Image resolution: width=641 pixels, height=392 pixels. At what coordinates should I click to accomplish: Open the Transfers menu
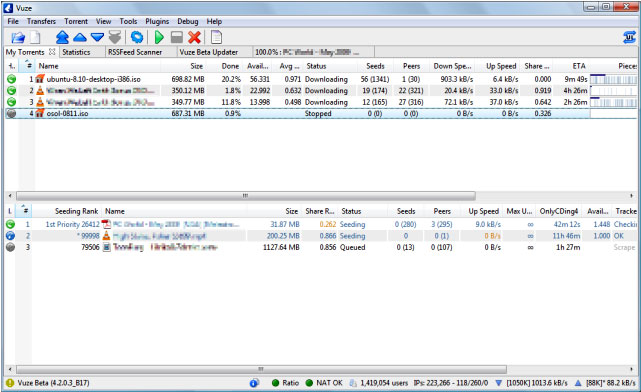41,21
